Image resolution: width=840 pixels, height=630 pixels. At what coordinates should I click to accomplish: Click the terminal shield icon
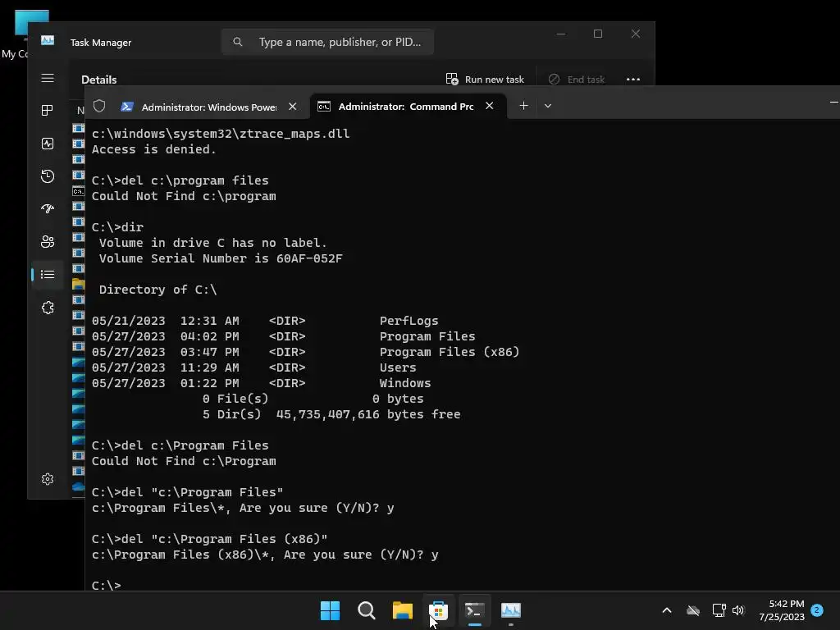click(99, 106)
